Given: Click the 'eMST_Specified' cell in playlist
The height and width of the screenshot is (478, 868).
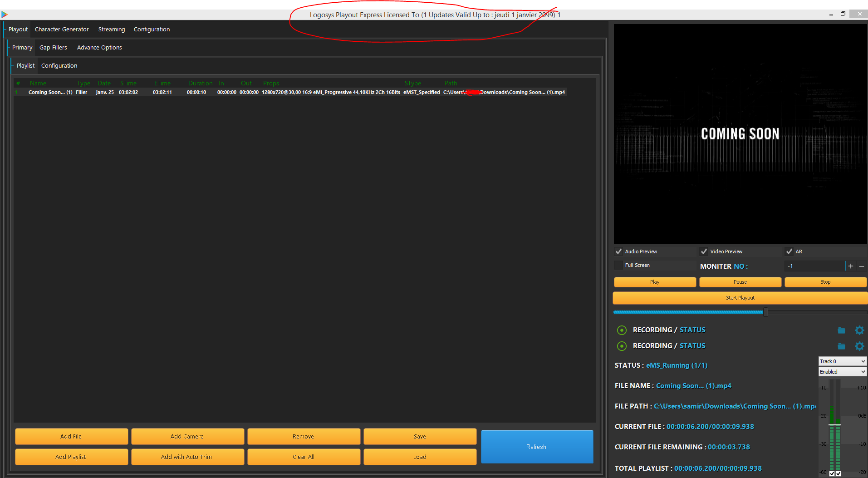Looking at the screenshot, I should (422, 92).
